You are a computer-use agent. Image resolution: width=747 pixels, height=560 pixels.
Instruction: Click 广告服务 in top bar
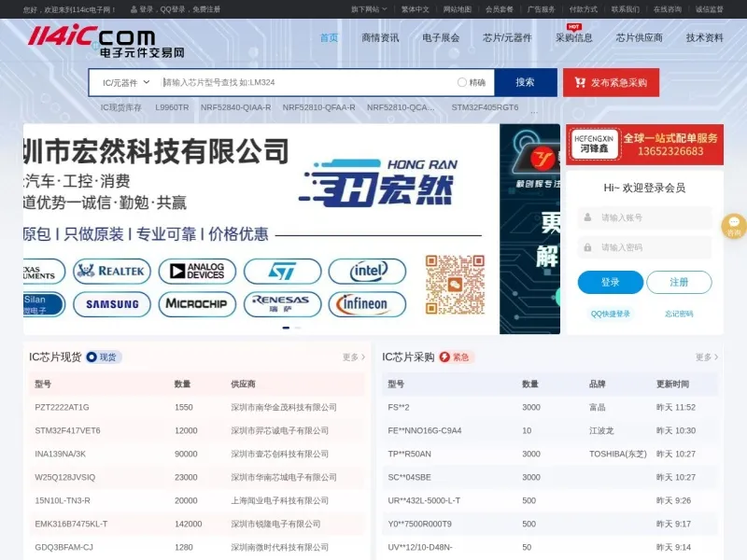pyautogui.click(x=542, y=9)
